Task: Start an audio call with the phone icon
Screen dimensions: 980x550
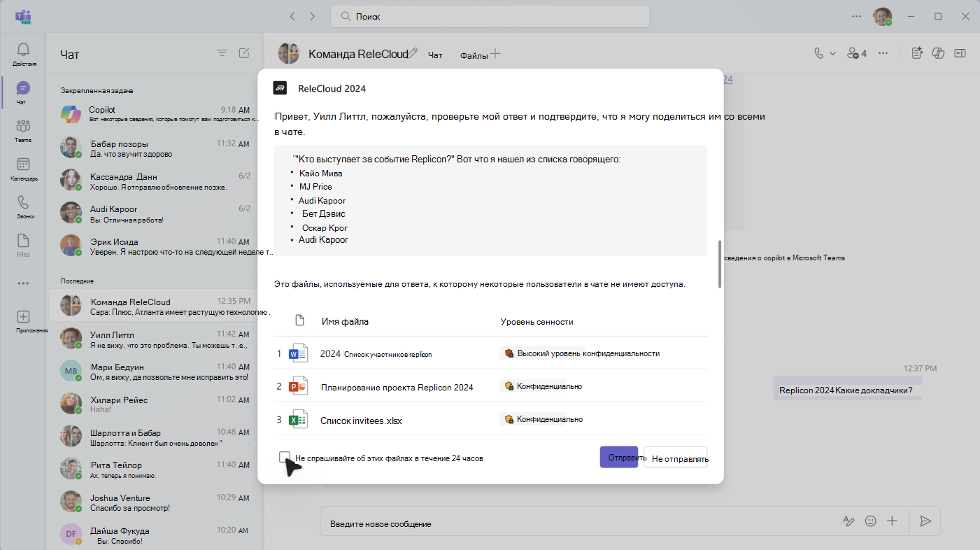Action: [x=819, y=53]
